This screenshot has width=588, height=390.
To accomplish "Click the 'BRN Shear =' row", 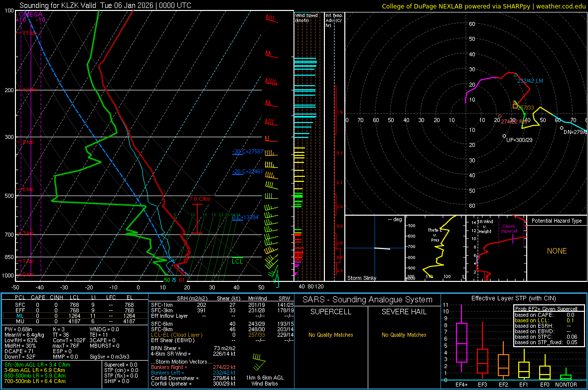I will coord(193,348).
